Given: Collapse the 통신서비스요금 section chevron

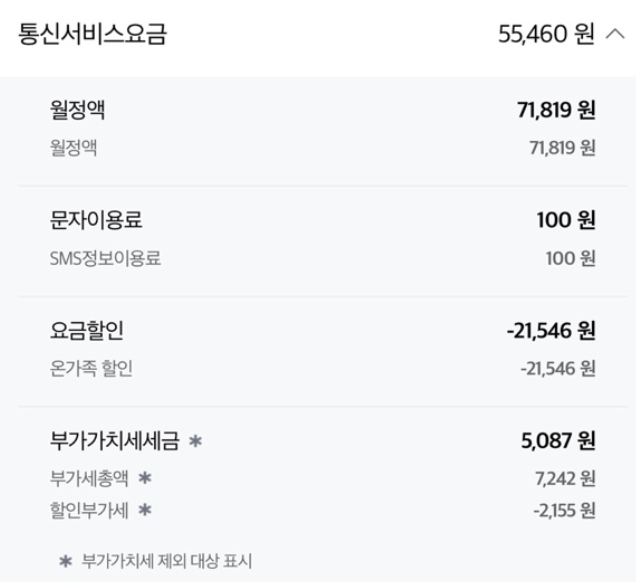Looking at the screenshot, I should (x=615, y=34).
